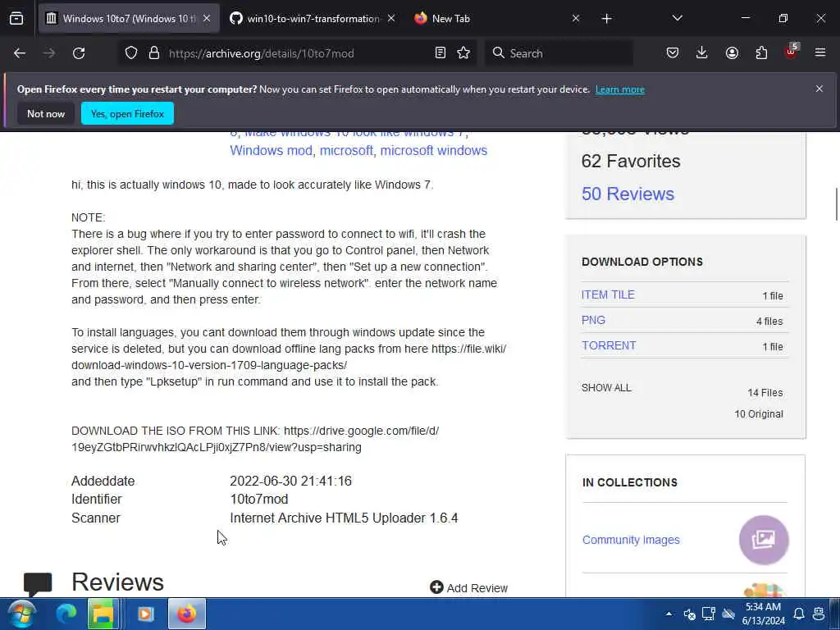Launch Microsoft Edge from the taskbar
This screenshot has width=840, height=630.
(x=66, y=614)
